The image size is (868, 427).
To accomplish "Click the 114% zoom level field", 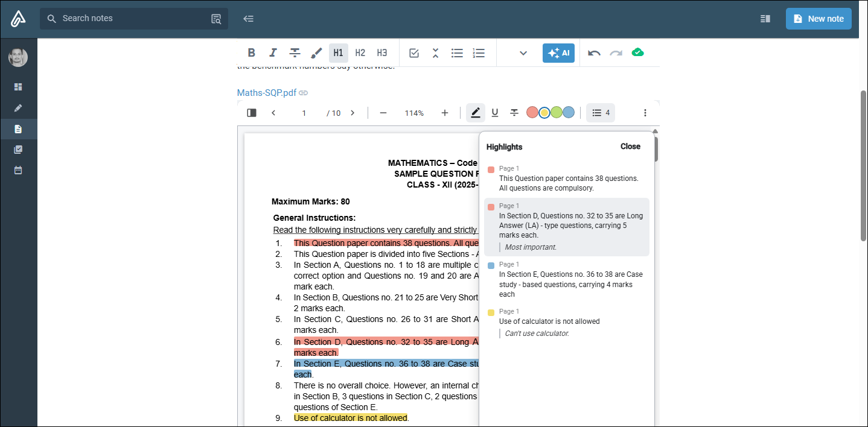I will [414, 113].
